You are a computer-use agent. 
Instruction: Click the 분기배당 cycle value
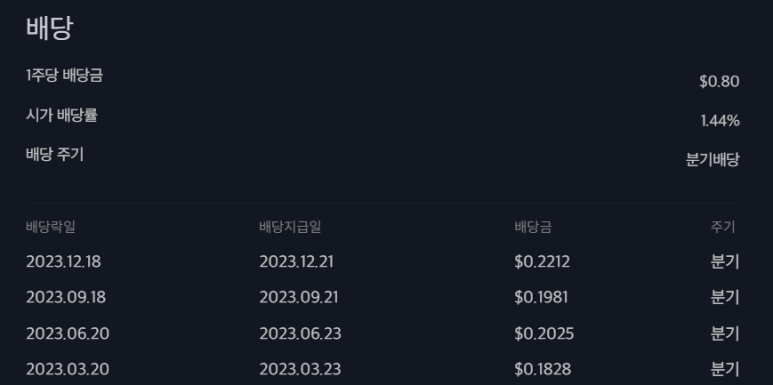tap(712, 160)
